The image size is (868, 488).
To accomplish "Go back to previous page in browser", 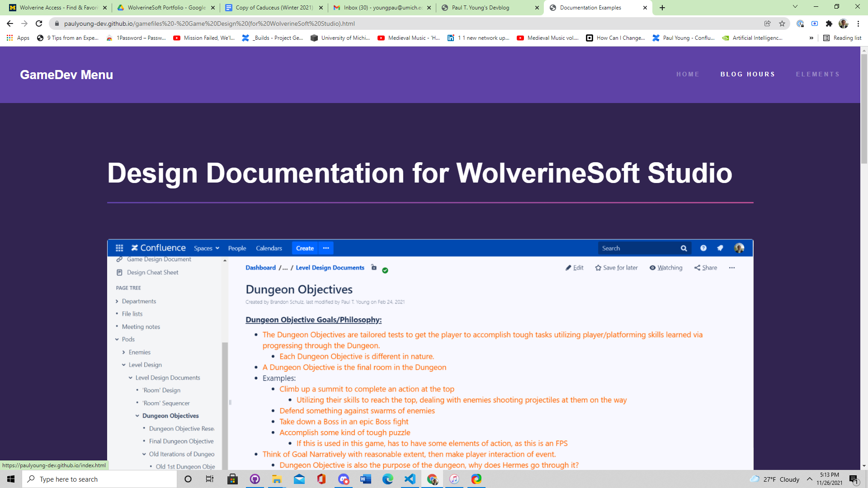I will [10, 23].
